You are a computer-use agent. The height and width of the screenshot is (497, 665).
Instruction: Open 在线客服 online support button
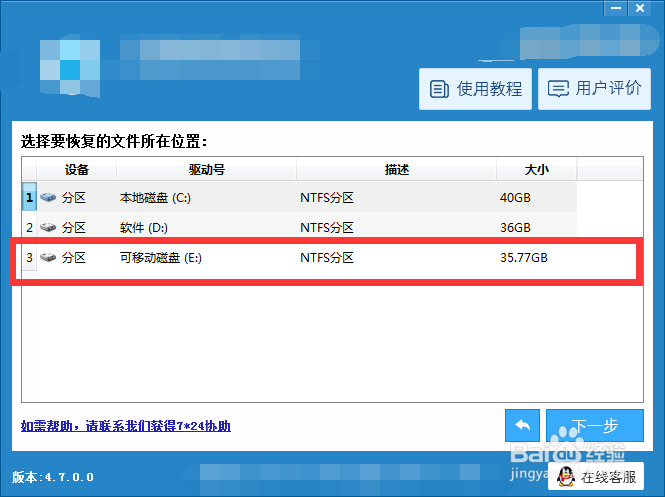pos(595,477)
